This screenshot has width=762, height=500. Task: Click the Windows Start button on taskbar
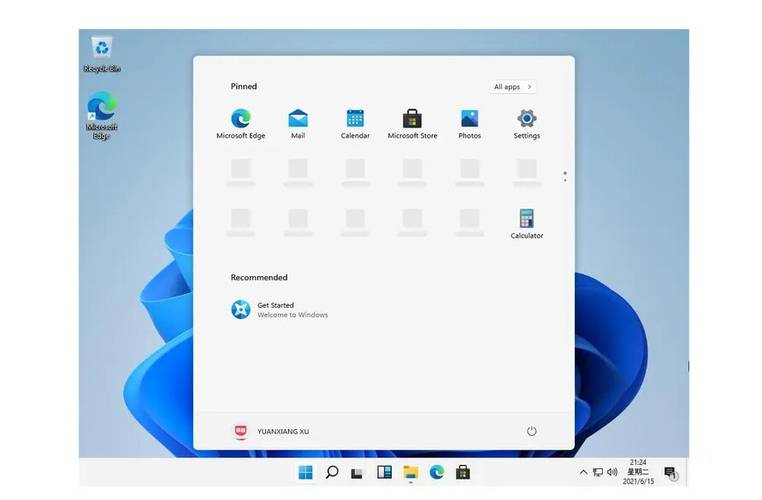306,472
